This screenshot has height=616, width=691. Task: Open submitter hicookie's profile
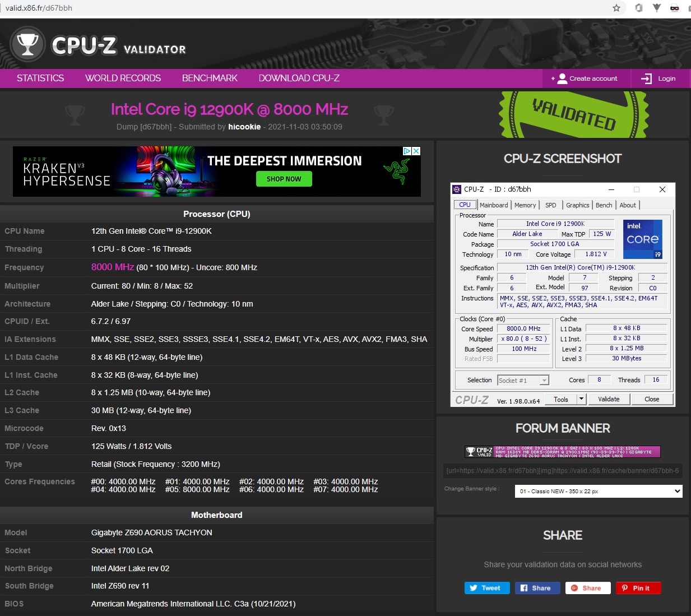[244, 127]
